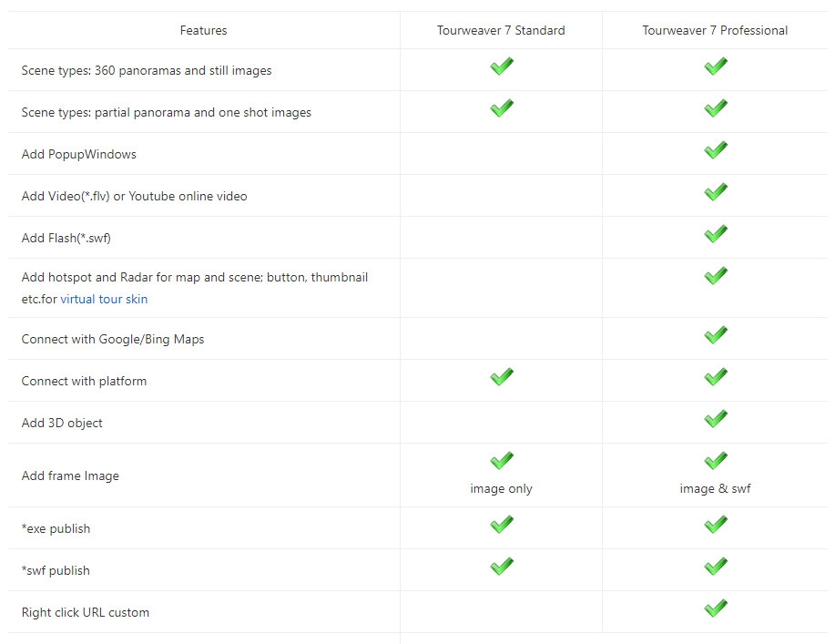Screen dimensions: 835x644
Task: Click the 'Add frame Image' feature label
Action: pyautogui.click(x=70, y=475)
